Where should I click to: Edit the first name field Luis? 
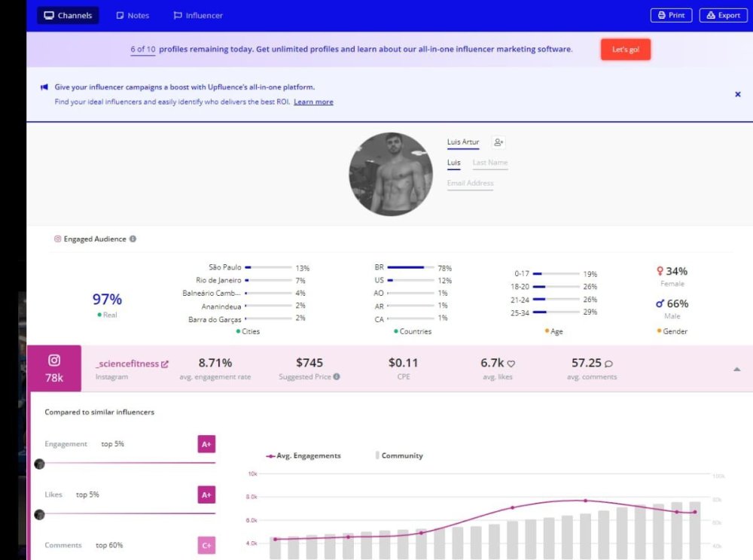coord(454,163)
